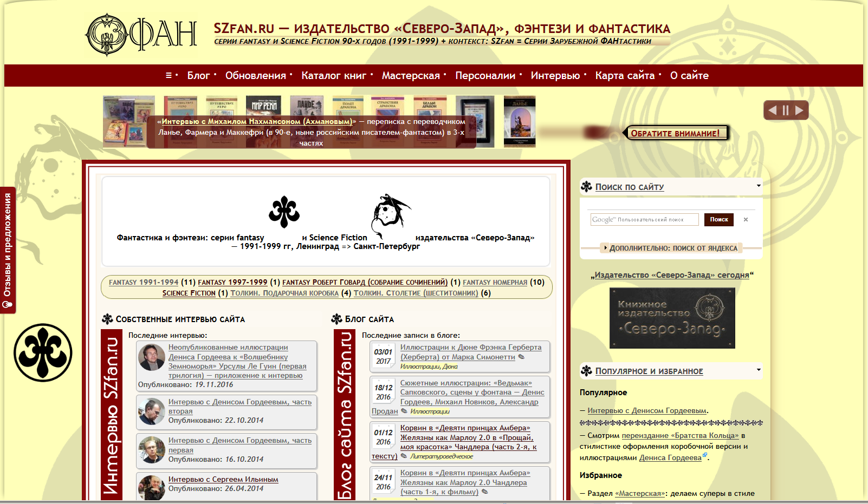Open popular link 'Интервью с Денисом Гордеевым'
The width and height of the screenshot is (868, 504).
click(647, 410)
